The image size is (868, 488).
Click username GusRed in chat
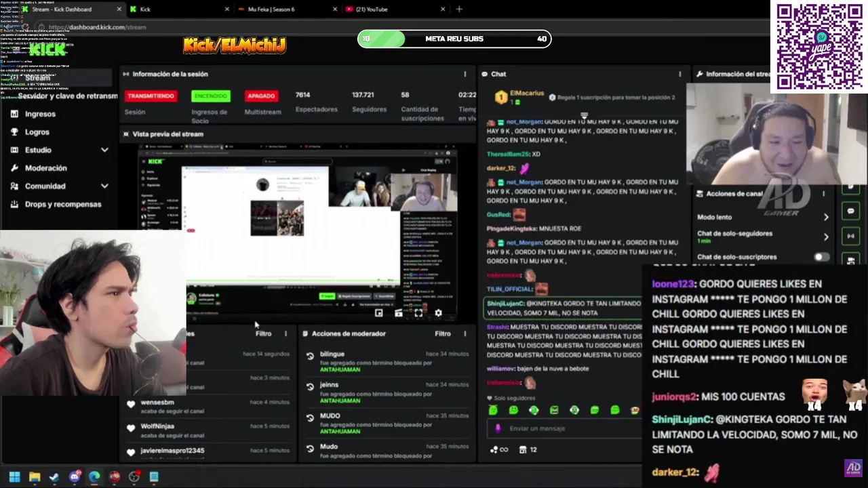pyautogui.click(x=498, y=215)
